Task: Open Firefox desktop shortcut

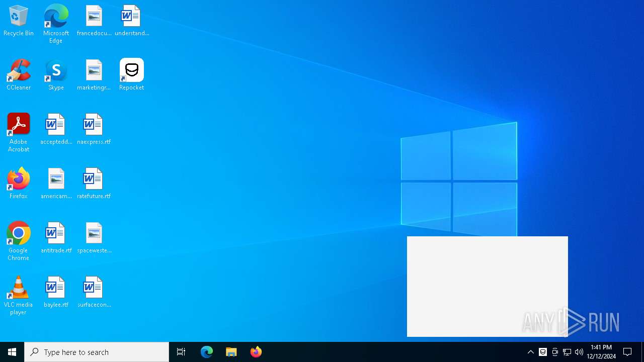Action: (19, 184)
